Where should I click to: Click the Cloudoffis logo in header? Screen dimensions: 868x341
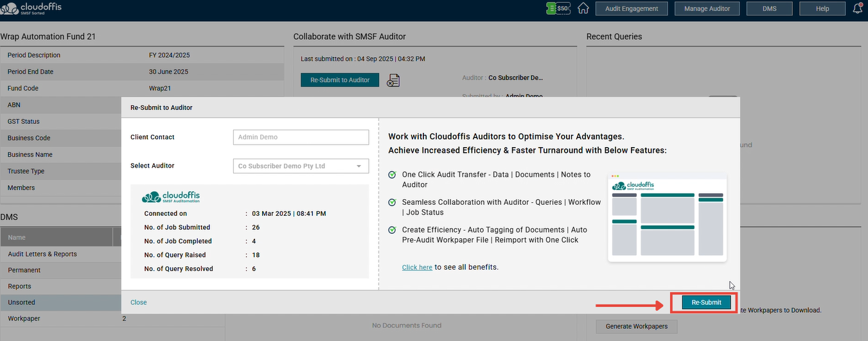[x=31, y=9]
